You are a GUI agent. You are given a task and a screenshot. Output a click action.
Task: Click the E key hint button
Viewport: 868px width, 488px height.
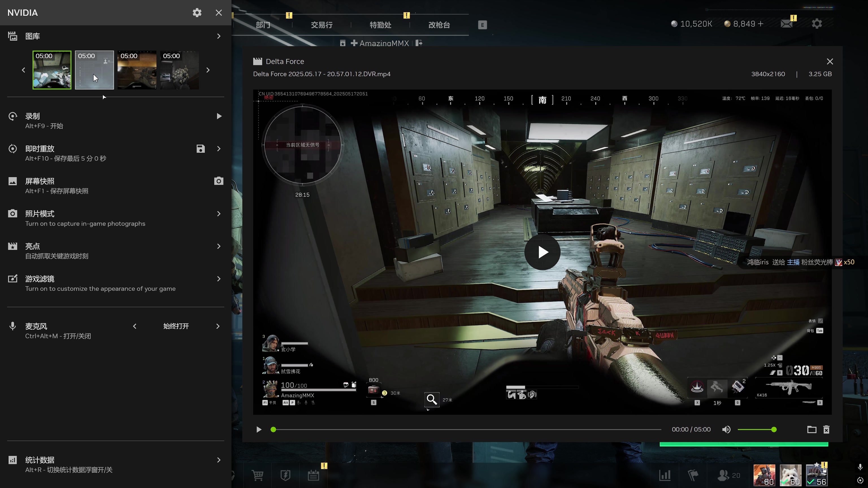point(483,25)
